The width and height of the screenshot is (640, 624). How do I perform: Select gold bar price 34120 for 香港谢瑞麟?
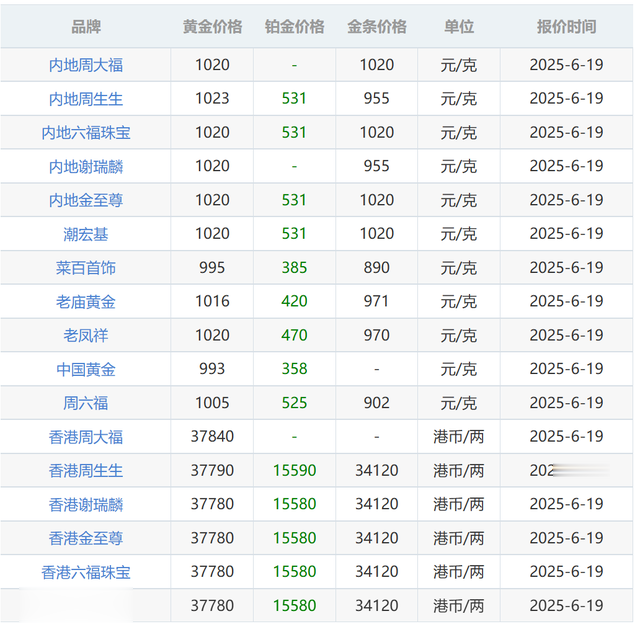(x=377, y=504)
